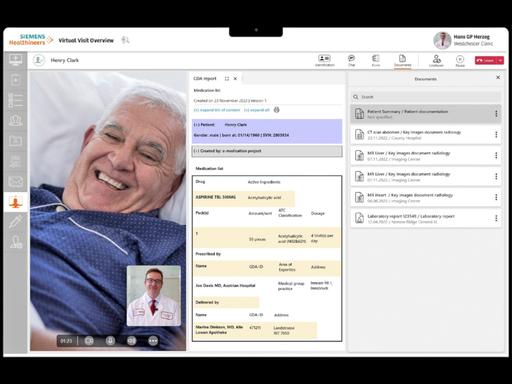Screen dimensions: 512x384
Task: Open more options in video call controls
Action: (x=153, y=341)
